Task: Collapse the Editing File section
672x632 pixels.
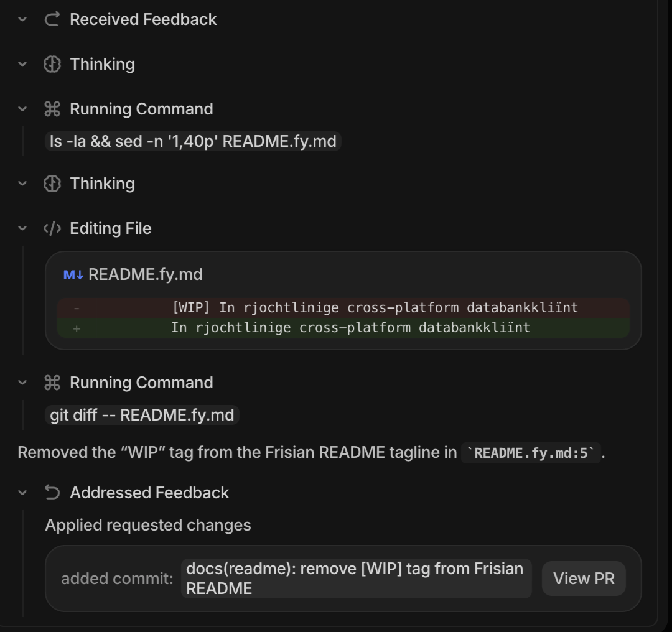Action: point(22,228)
